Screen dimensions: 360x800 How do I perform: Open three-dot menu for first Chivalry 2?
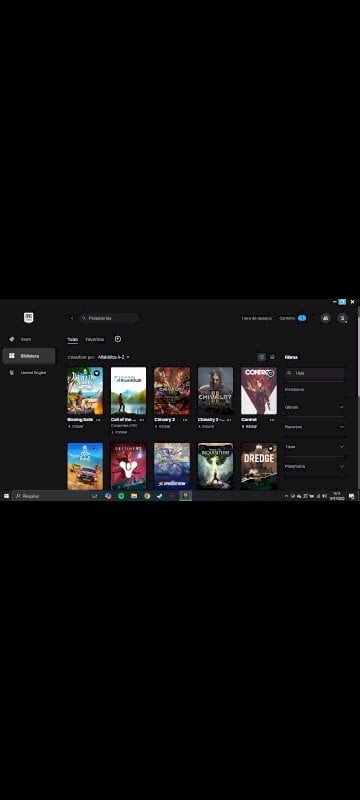point(185,420)
